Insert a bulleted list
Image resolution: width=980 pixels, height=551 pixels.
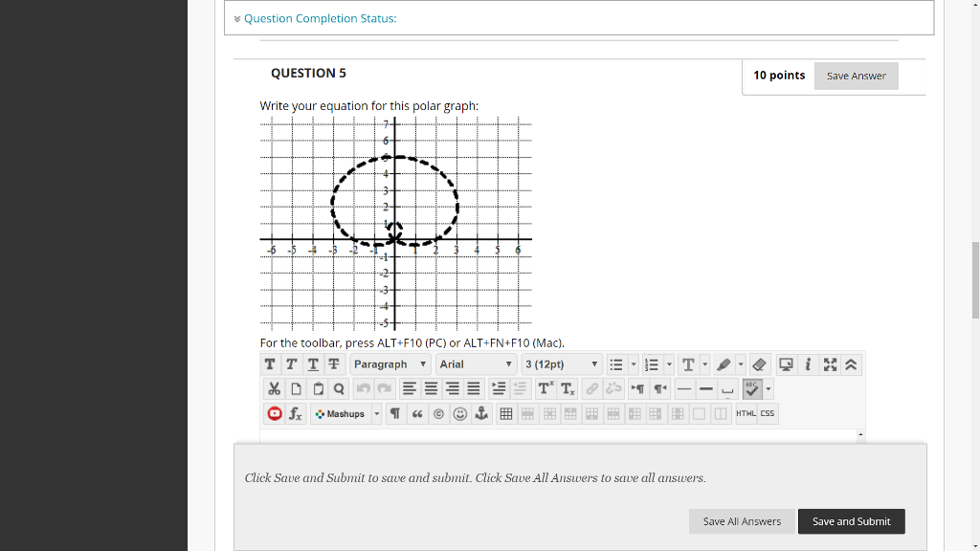(616, 364)
